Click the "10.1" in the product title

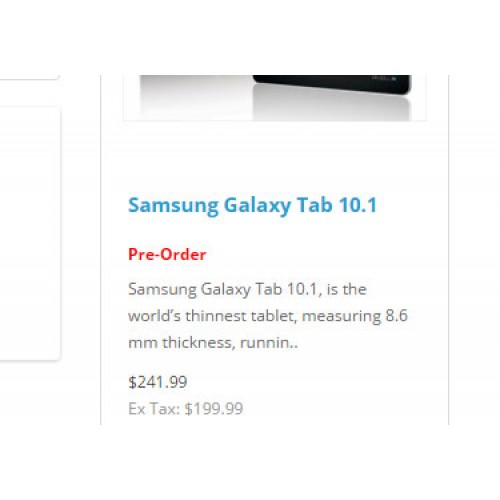click(358, 205)
